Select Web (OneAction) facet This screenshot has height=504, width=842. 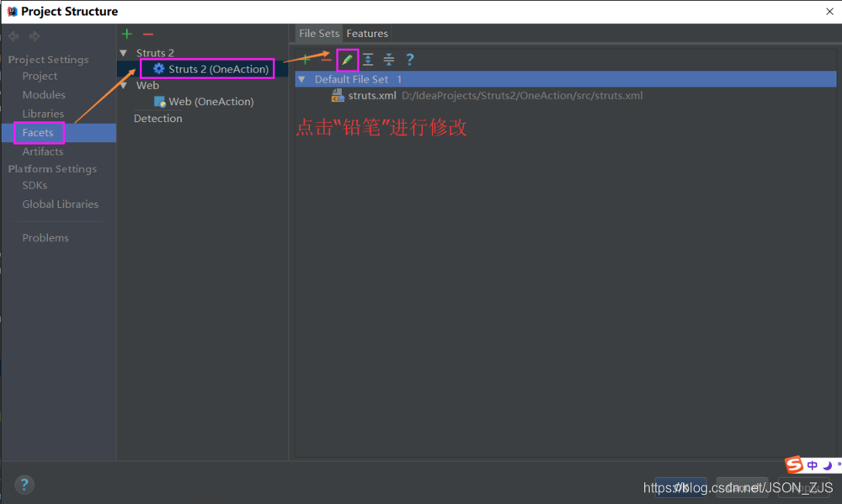pyautogui.click(x=211, y=102)
